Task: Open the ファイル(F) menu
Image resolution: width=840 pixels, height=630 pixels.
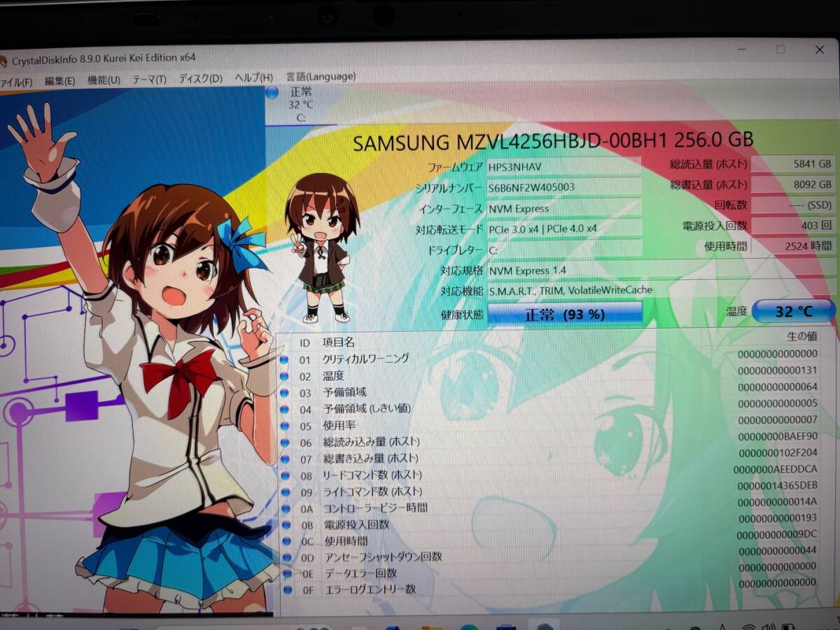Action: click(x=15, y=82)
